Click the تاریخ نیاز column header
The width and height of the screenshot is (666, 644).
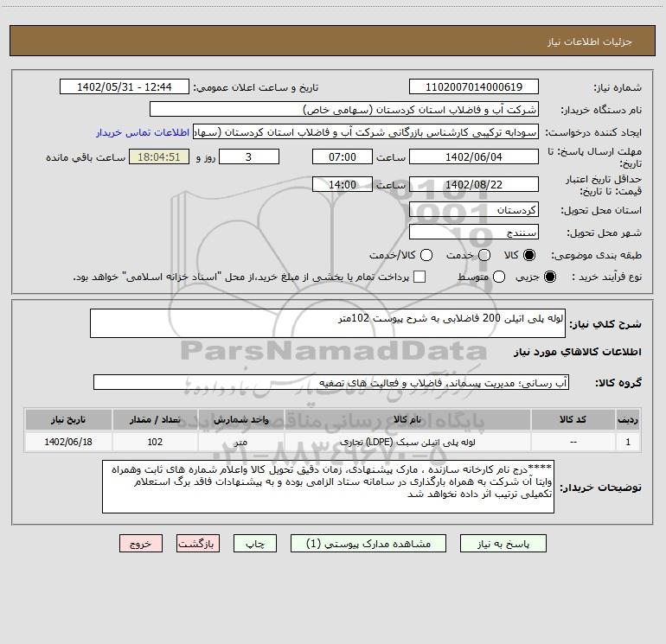(68, 419)
